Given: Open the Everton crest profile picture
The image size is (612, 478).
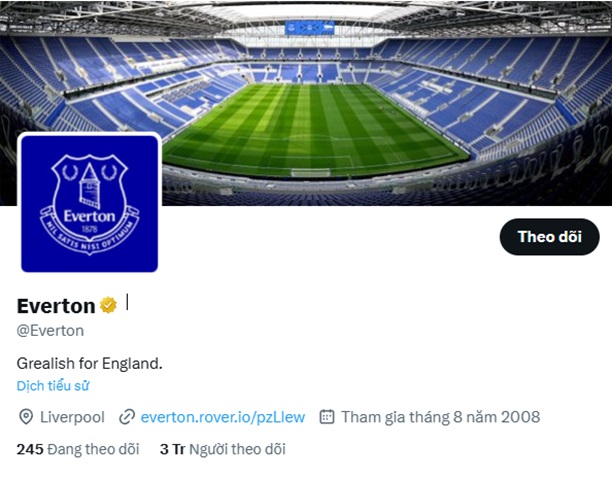Looking at the screenshot, I should (x=90, y=203).
